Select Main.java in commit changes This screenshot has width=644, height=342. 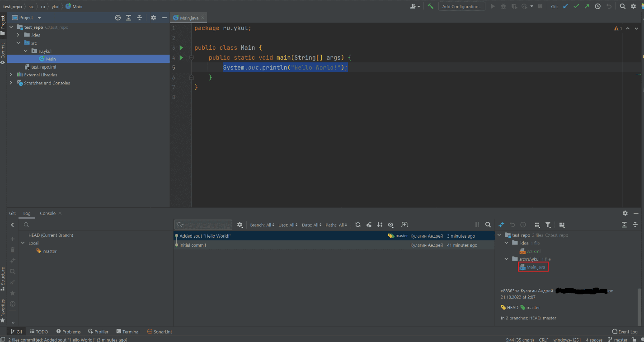tap(533, 267)
